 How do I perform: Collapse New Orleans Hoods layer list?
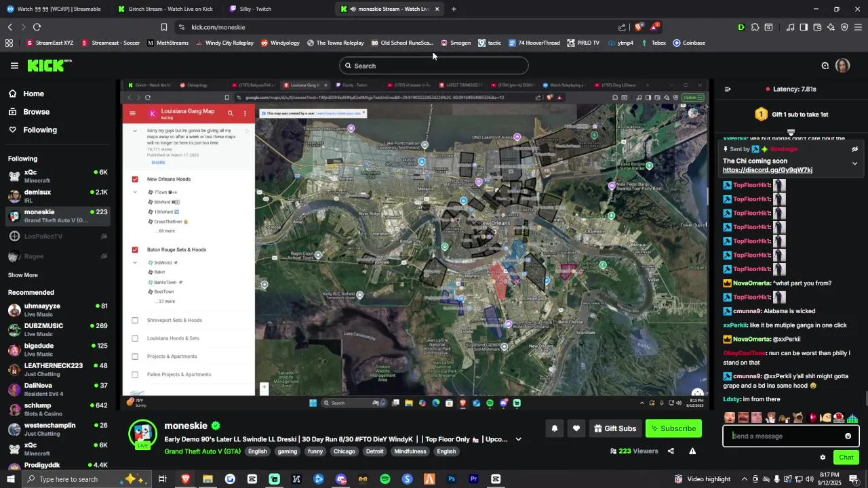[135, 192]
